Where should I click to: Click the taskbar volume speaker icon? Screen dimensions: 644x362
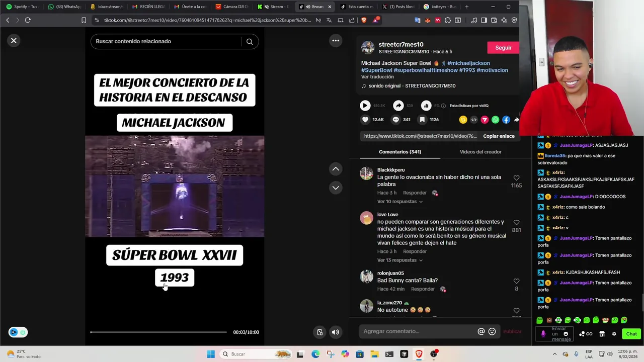pyautogui.click(x=610, y=354)
